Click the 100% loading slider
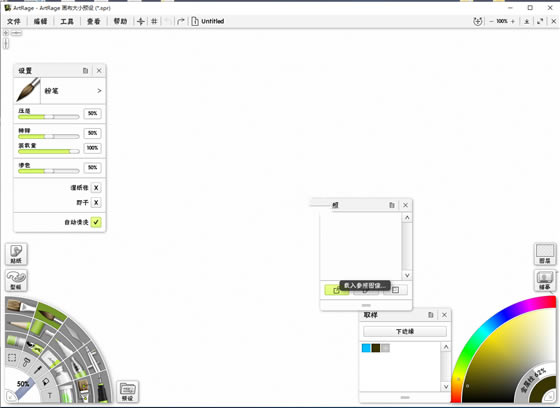The image size is (560, 408). [x=49, y=151]
